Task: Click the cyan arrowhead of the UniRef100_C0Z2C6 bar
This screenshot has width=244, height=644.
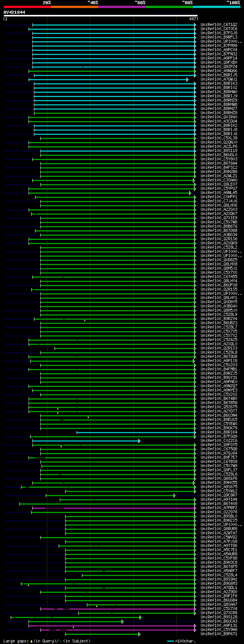Action: 139,441
